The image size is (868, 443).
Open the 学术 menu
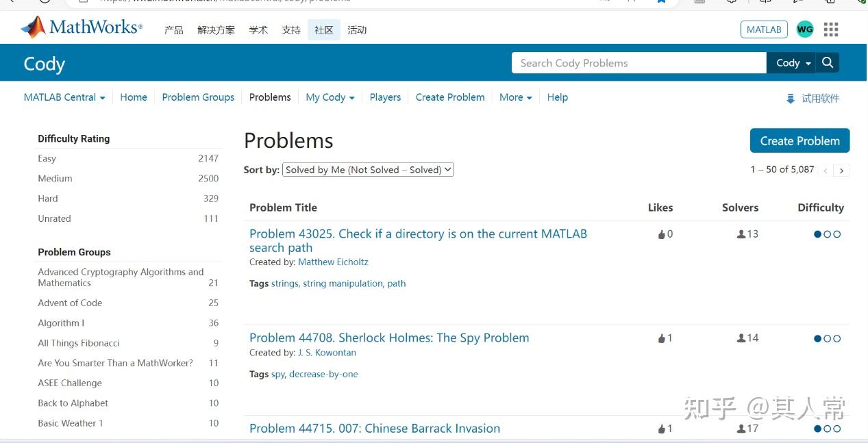pos(258,30)
